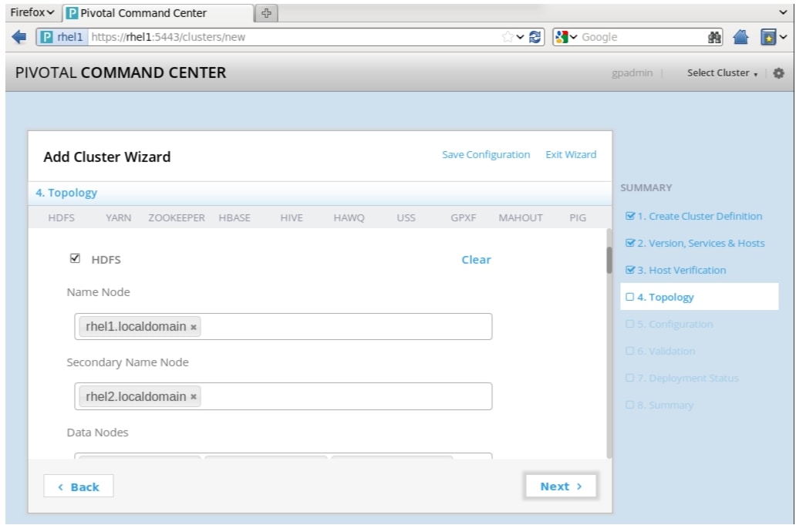Image resolution: width=796 pixels, height=532 pixels.
Task: Open the URL history dropdown arrow
Action: 521,37
